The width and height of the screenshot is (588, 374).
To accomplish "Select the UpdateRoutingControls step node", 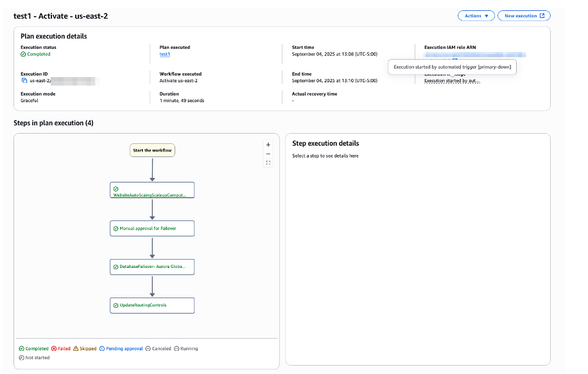I will 152,305.
